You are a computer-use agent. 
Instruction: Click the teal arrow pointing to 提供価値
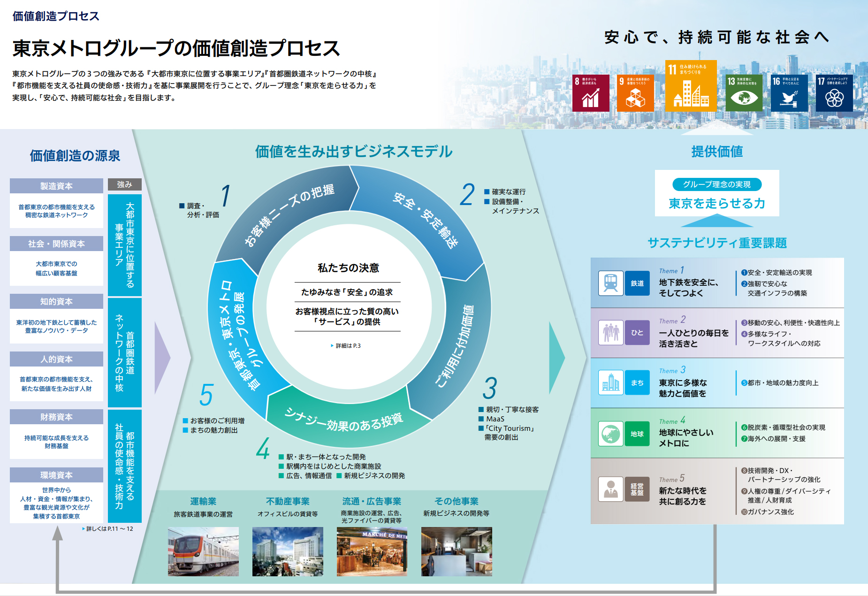557,358
